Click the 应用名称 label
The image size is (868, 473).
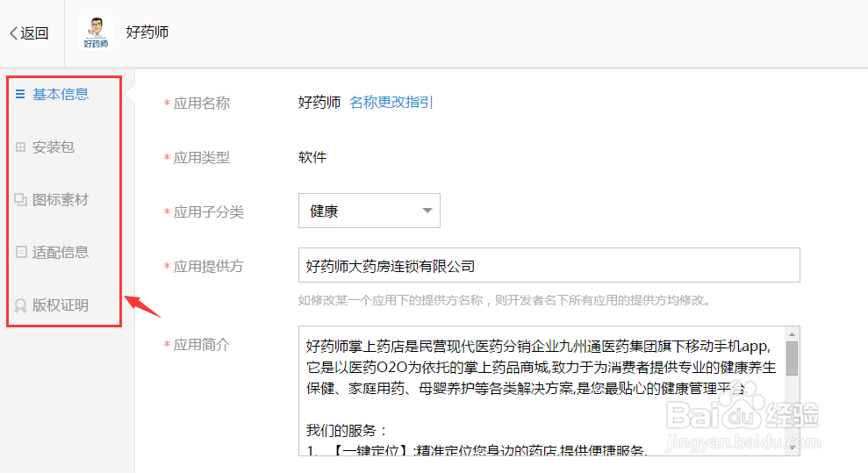(x=202, y=104)
